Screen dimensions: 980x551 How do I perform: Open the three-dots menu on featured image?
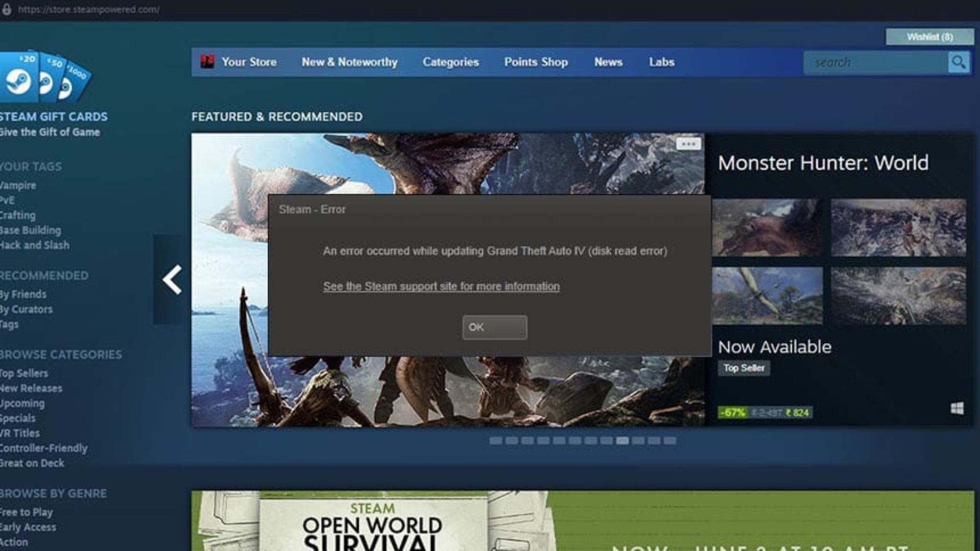[688, 144]
